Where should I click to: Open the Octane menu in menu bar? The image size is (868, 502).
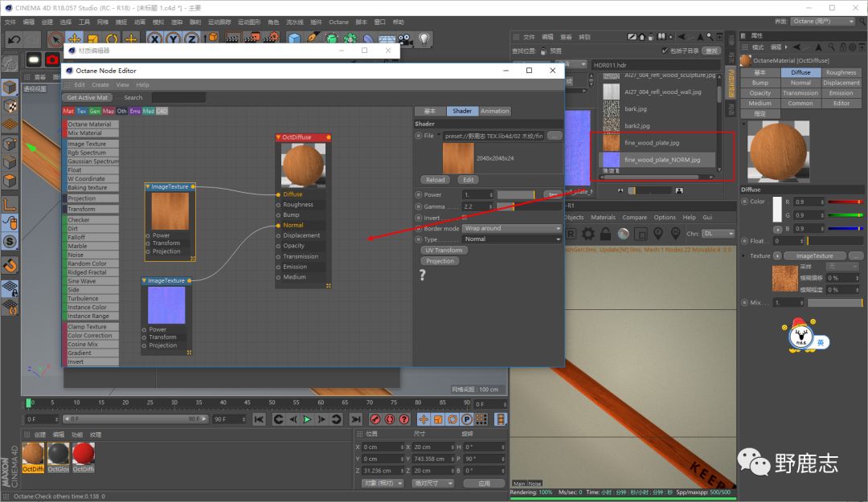click(338, 22)
